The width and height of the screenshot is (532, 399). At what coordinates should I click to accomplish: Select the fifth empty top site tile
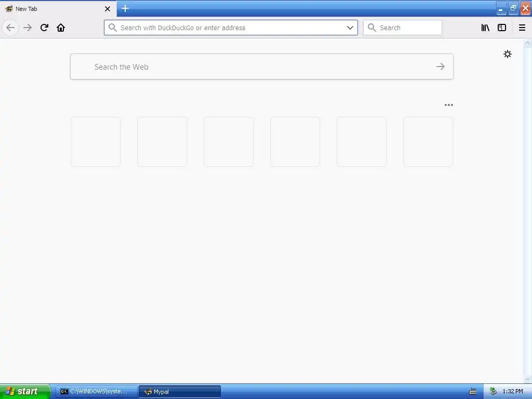click(x=362, y=142)
